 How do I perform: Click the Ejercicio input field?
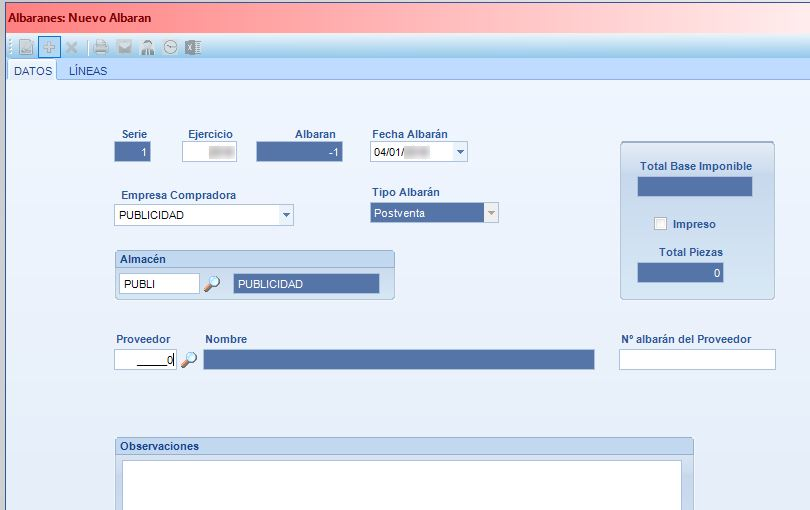click(x=209, y=152)
